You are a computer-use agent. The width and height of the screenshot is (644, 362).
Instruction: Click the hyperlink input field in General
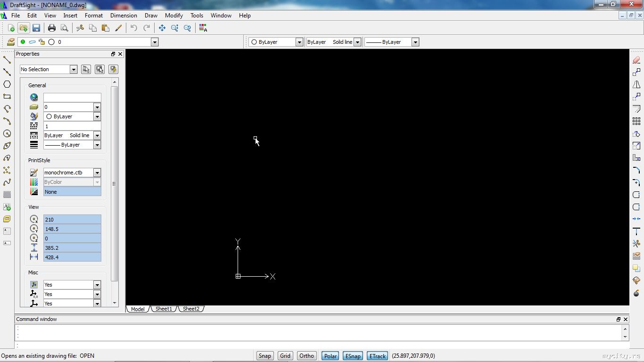click(x=72, y=98)
